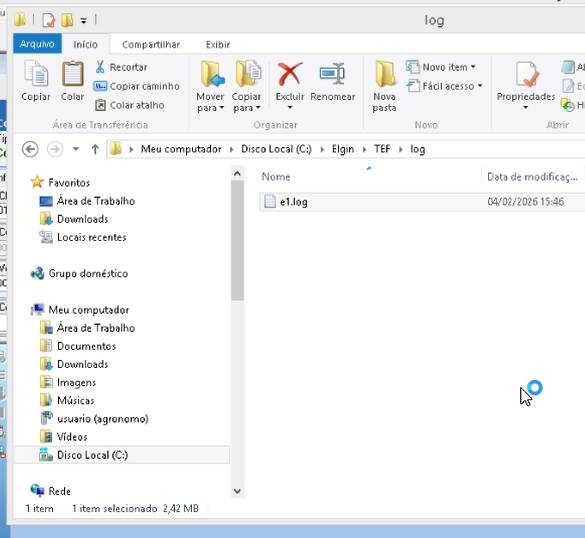Click Recortar scissors icon
The width and height of the screenshot is (585, 538).
100,67
